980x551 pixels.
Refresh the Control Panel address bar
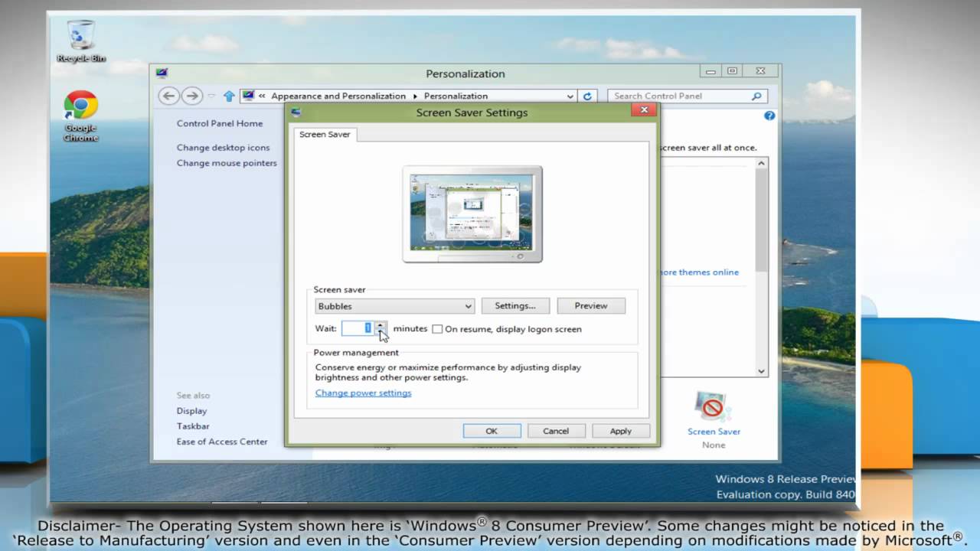(587, 96)
